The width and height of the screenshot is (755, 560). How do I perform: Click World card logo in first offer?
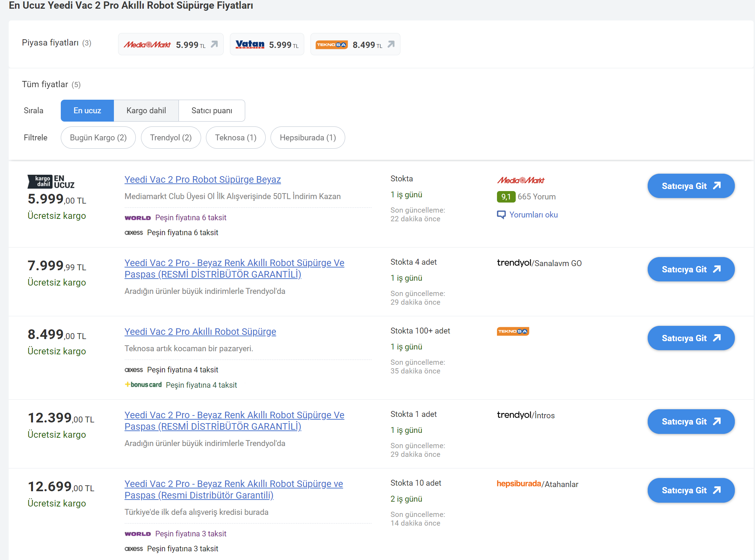coord(138,218)
